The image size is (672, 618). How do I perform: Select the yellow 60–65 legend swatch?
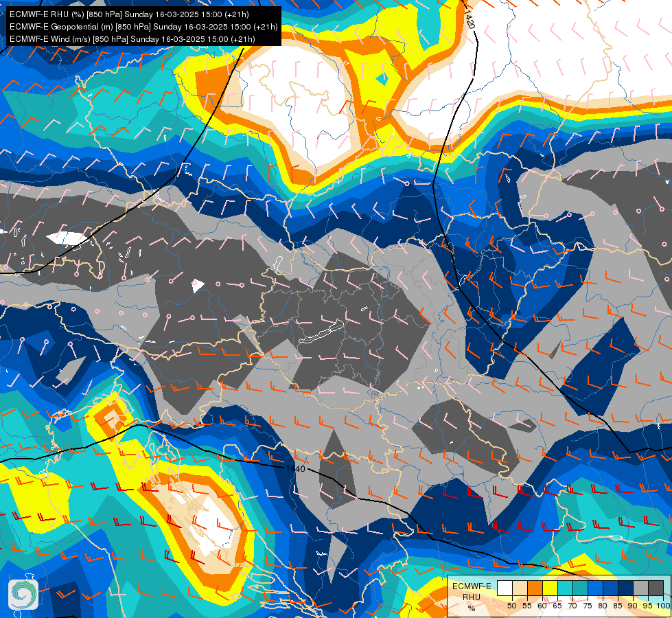click(551, 588)
